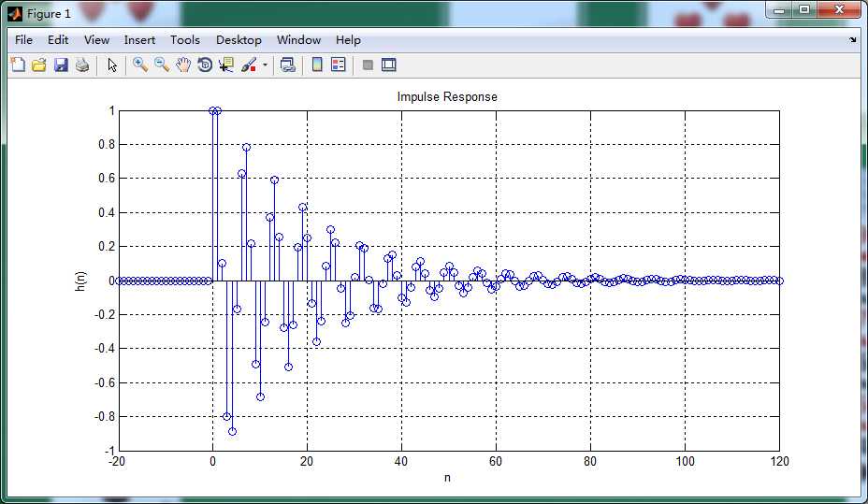
Task: Click the y-axis tick label '0.8'
Action: tap(108, 144)
